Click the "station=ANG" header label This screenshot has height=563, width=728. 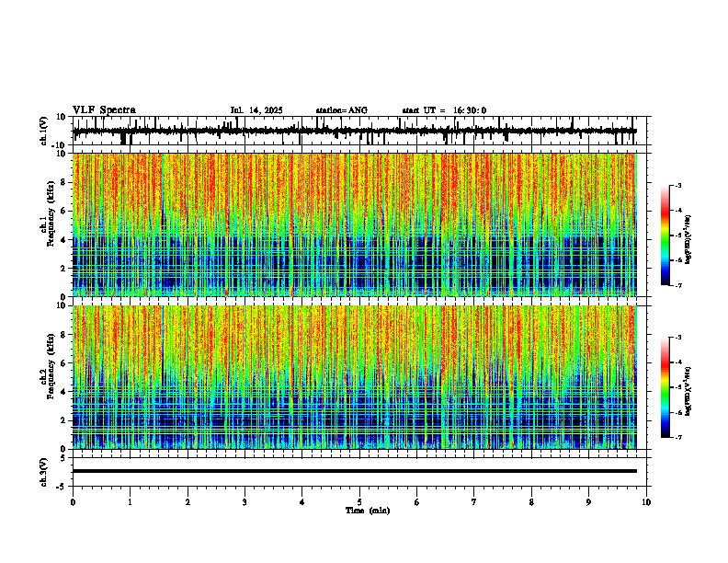[342, 110]
